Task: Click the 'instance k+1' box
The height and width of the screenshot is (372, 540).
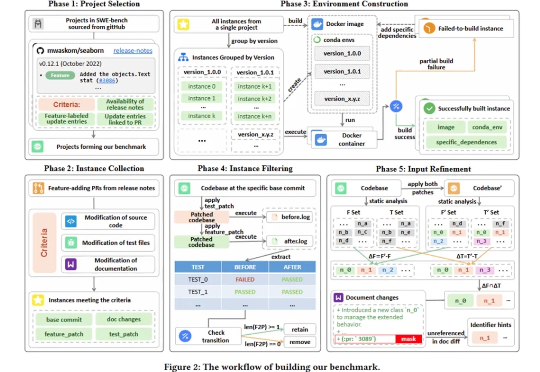Action: (x=254, y=86)
